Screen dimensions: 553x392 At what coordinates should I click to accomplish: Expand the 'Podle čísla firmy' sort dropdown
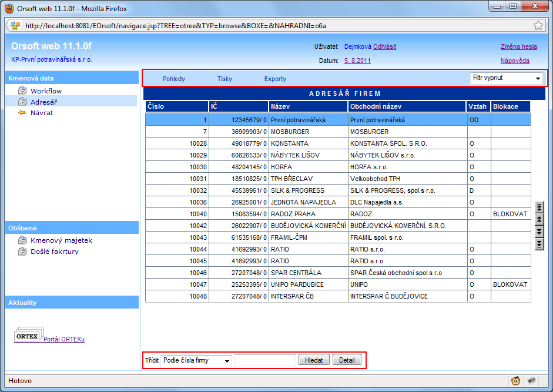pyautogui.click(x=196, y=360)
